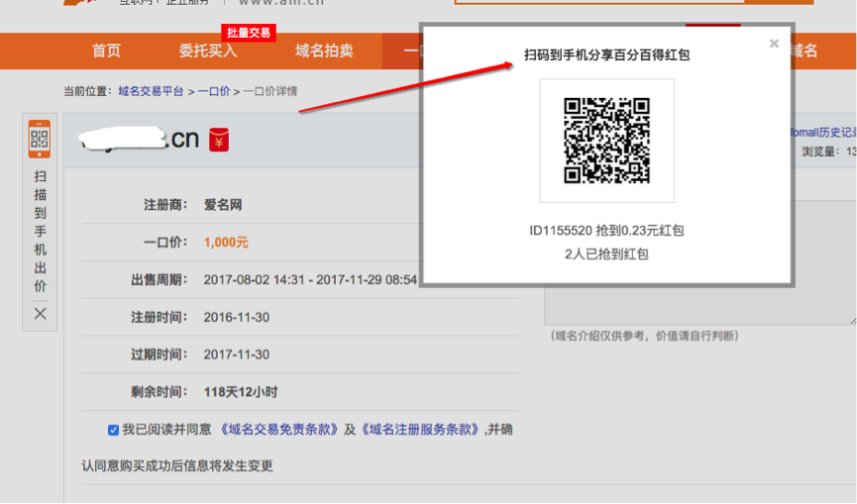Click the orange phone QR code sidebar icon
This screenshot has height=504, width=857.
pyautogui.click(x=40, y=139)
